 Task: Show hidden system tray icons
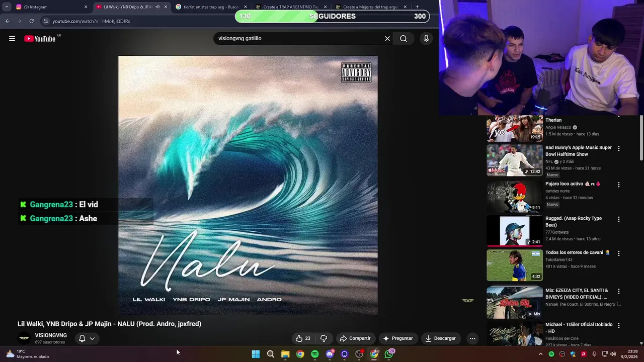541,354
